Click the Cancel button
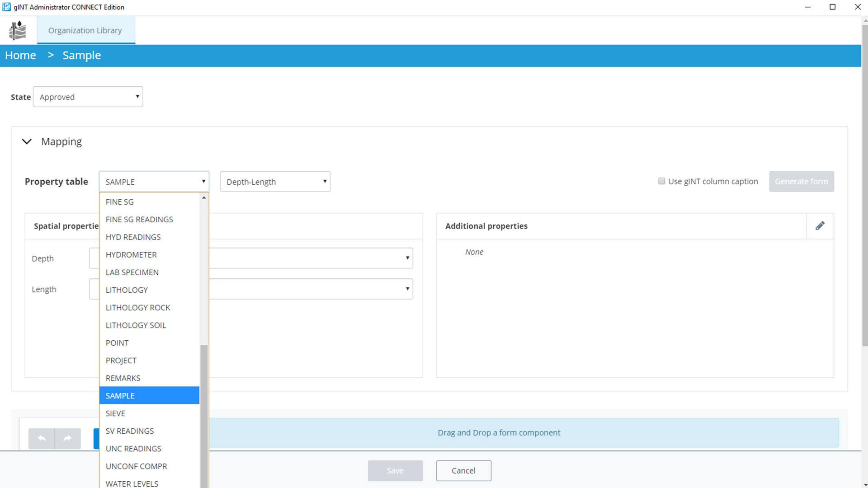868x488 pixels. (x=463, y=470)
